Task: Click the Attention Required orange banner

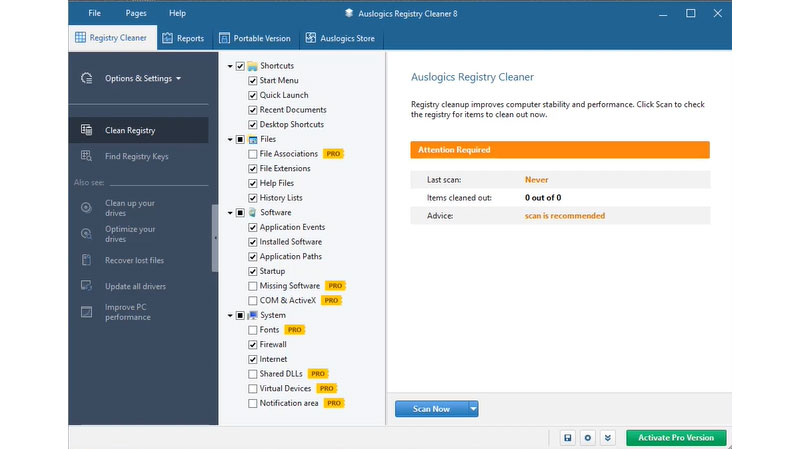Action: (560, 149)
